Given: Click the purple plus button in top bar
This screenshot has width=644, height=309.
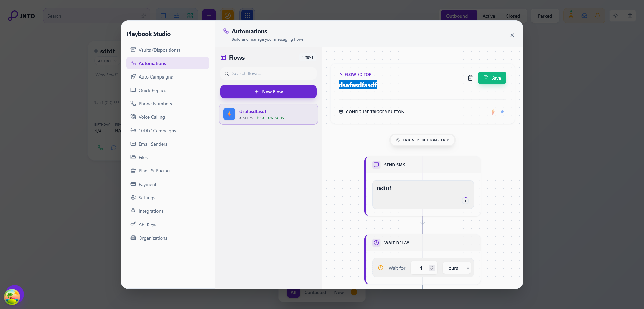Looking at the screenshot, I should click(209, 16).
